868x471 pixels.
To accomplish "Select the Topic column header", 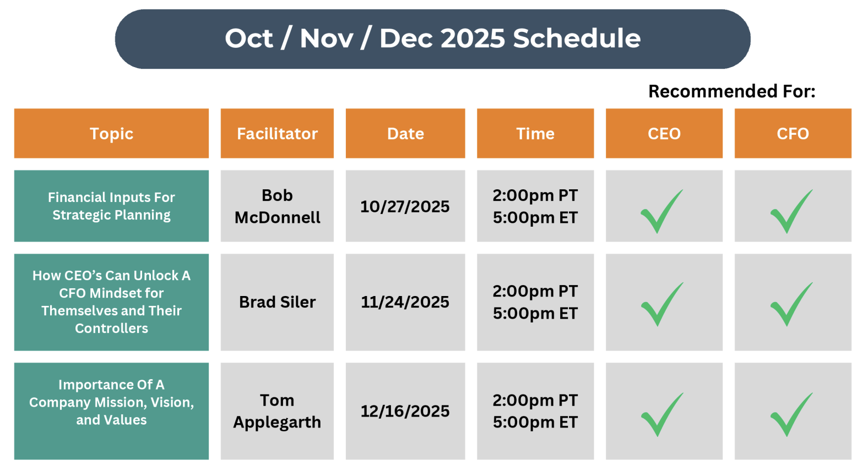I will (111, 134).
